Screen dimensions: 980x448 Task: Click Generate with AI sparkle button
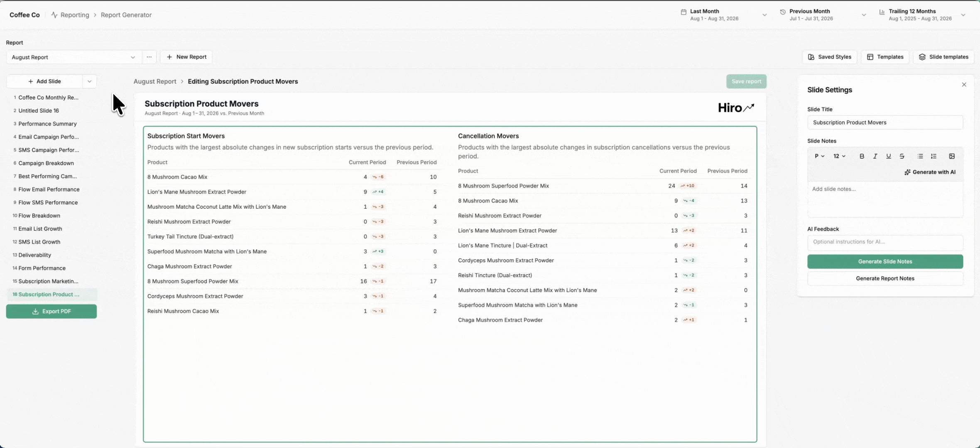tap(930, 172)
